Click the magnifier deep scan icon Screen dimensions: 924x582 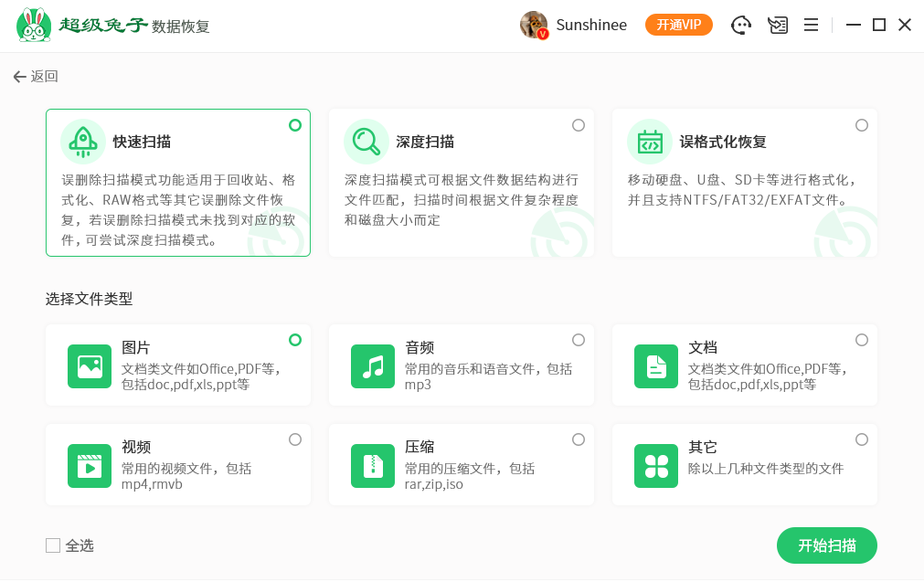click(366, 142)
